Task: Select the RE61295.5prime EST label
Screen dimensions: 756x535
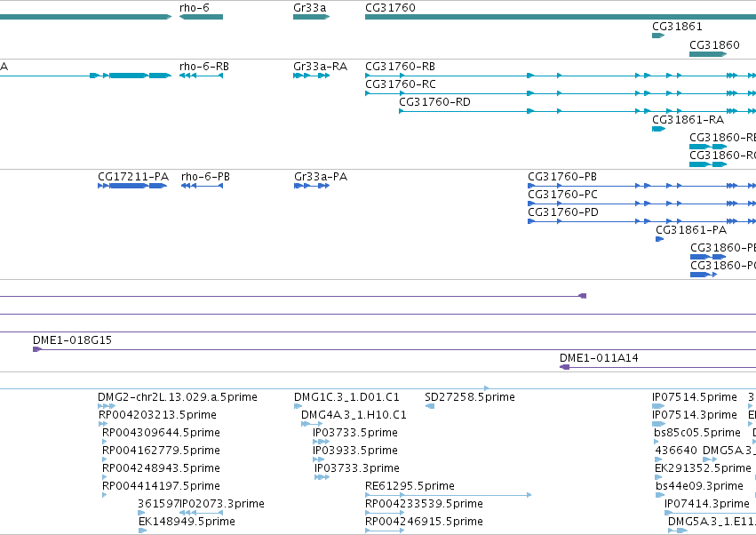Action: pyautogui.click(x=410, y=487)
